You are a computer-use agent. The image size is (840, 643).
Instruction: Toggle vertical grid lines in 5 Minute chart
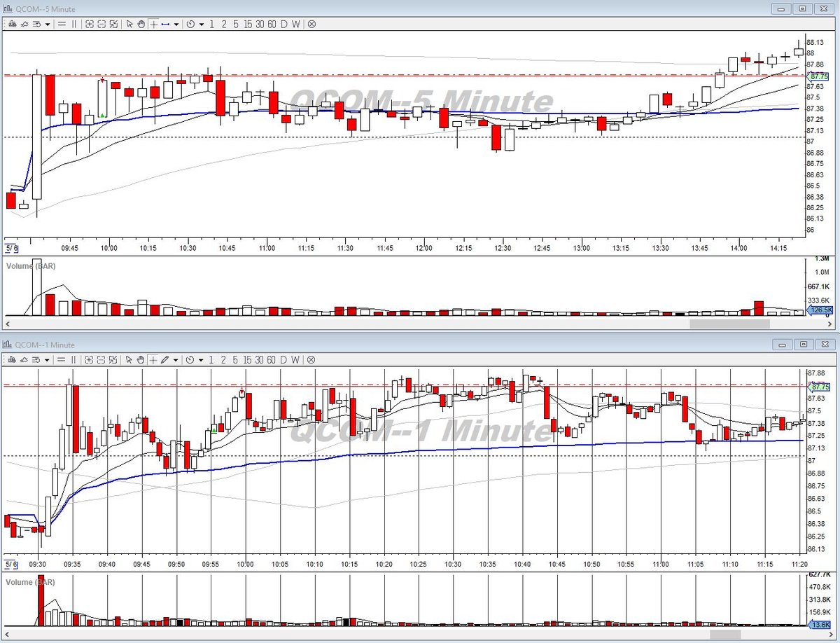pos(74,24)
